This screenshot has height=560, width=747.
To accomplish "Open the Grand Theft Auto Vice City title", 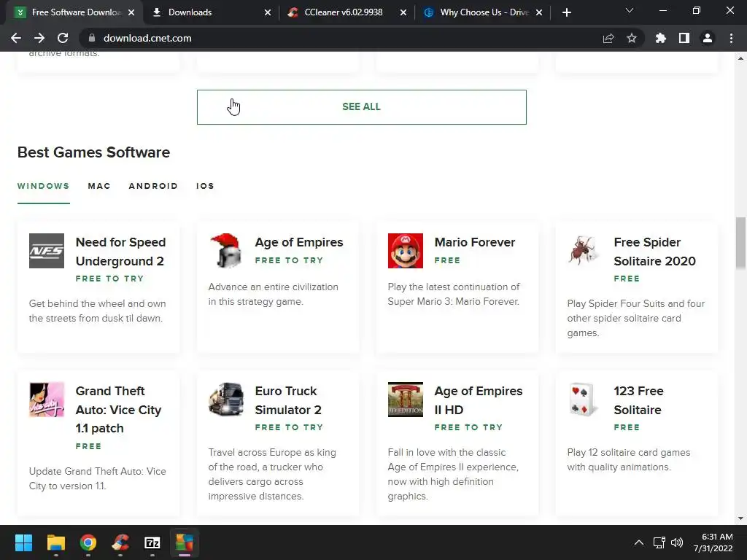I will coord(118,410).
